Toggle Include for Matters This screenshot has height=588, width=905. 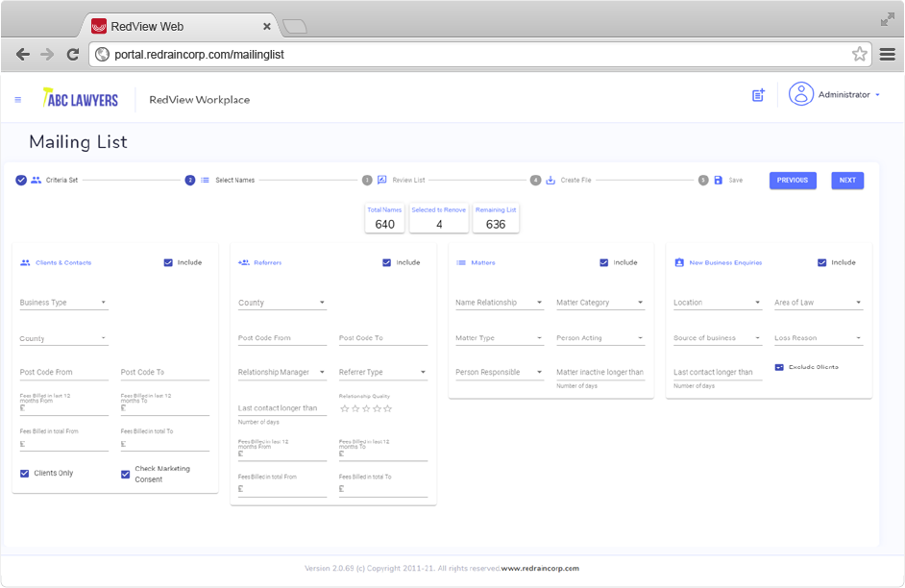(x=603, y=262)
